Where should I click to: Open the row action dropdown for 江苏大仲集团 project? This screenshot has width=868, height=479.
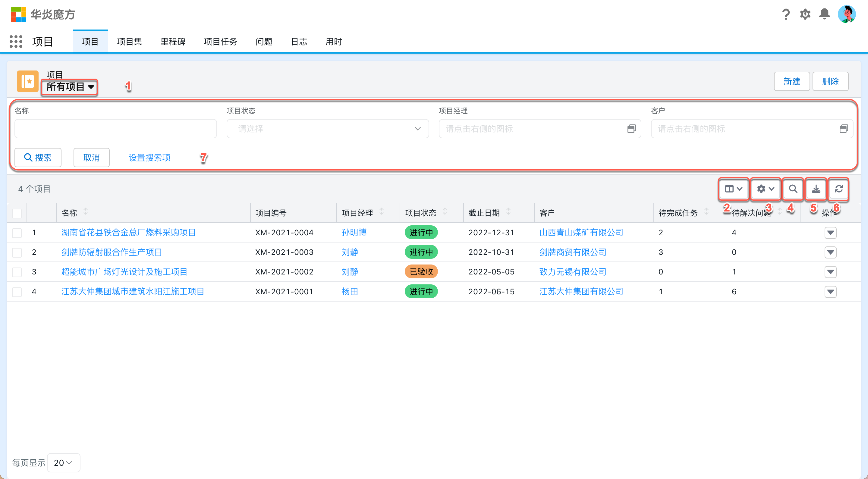[x=831, y=292]
